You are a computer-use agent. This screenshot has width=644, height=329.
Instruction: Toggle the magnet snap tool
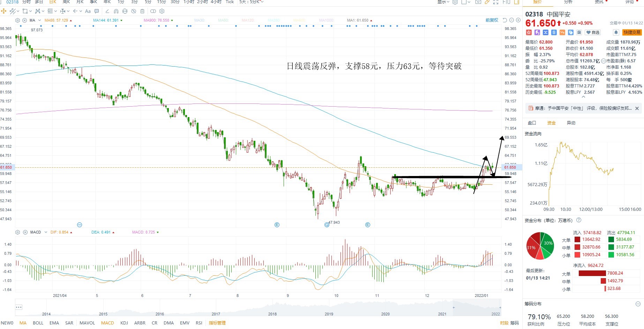[x=116, y=11]
